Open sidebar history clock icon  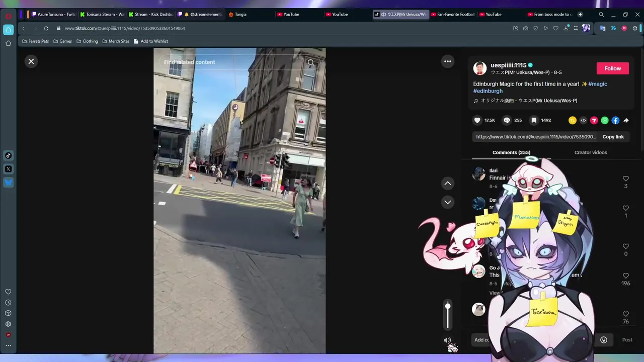pos(8,303)
